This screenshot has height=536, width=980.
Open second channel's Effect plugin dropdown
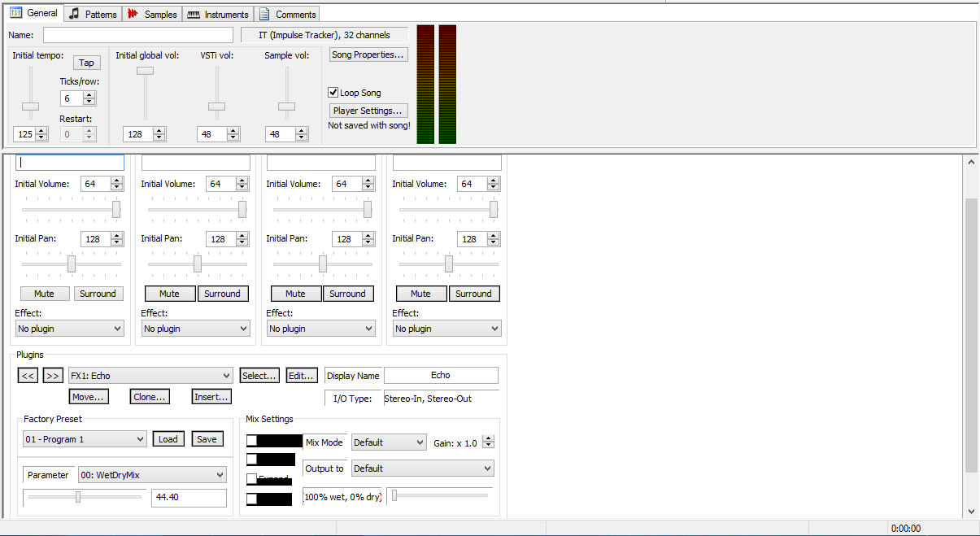click(x=196, y=329)
